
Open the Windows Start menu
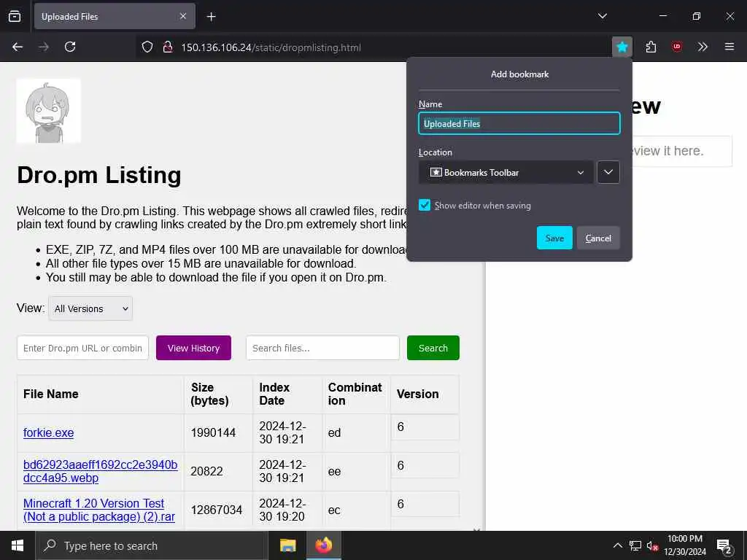click(18, 545)
